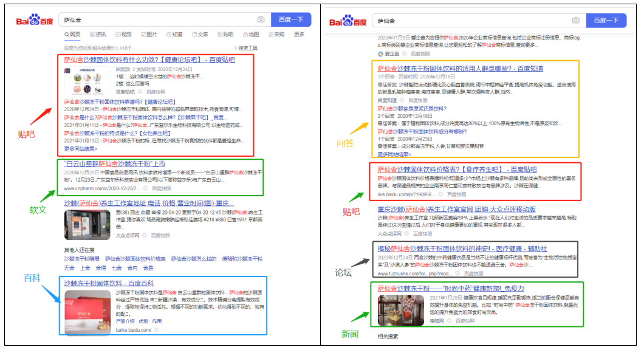The image size is (644, 350).
Task: Open result 萨仙舍沙棘固体饮料有什么功效?【健康论坛吧】
Action: (x=149, y=60)
